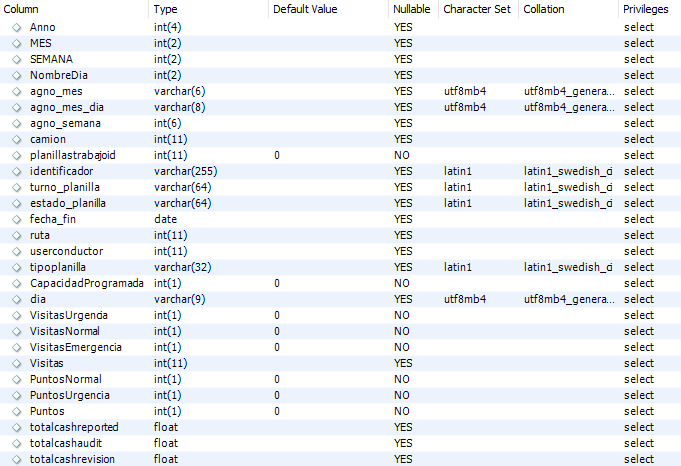Viewport: 681px width, 466px height.
Task: Click the diamond icon beside estado_planilla
Action: 17,204
